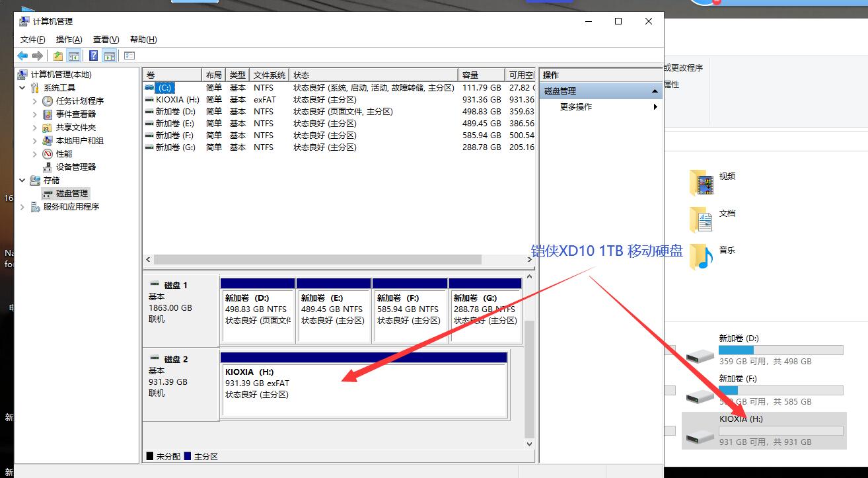
Task: Open the 文件(F) menu
Action: point(33,40)
